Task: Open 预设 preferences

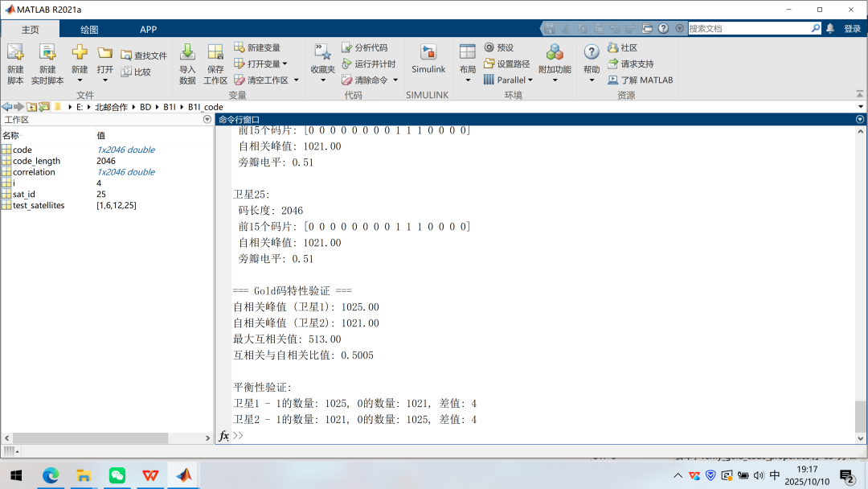Action: [499, 47]
